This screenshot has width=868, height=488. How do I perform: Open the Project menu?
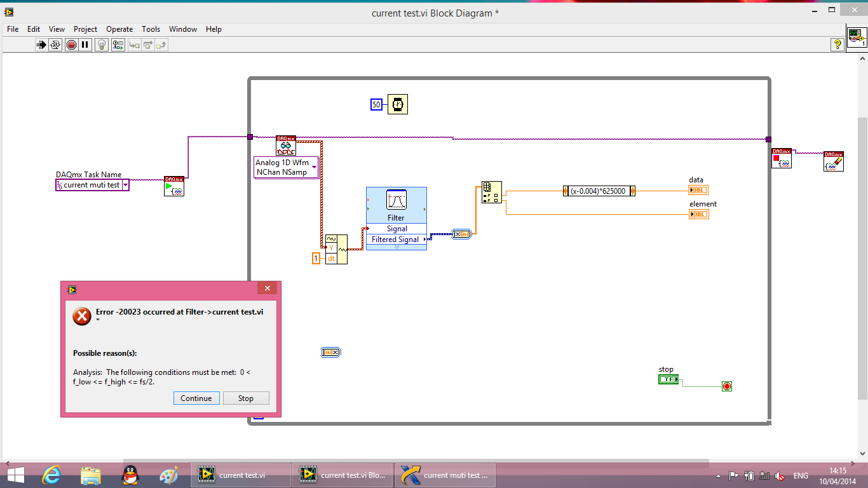[x=85, y=29]
